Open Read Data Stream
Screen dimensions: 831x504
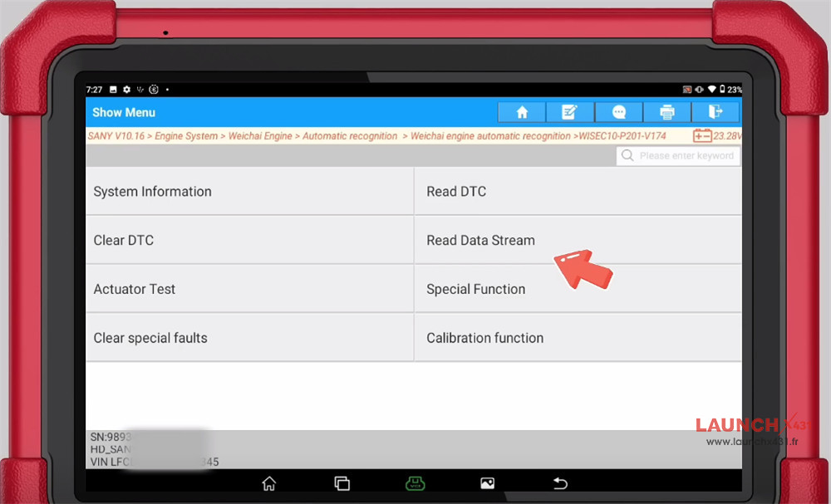point(480,240)
